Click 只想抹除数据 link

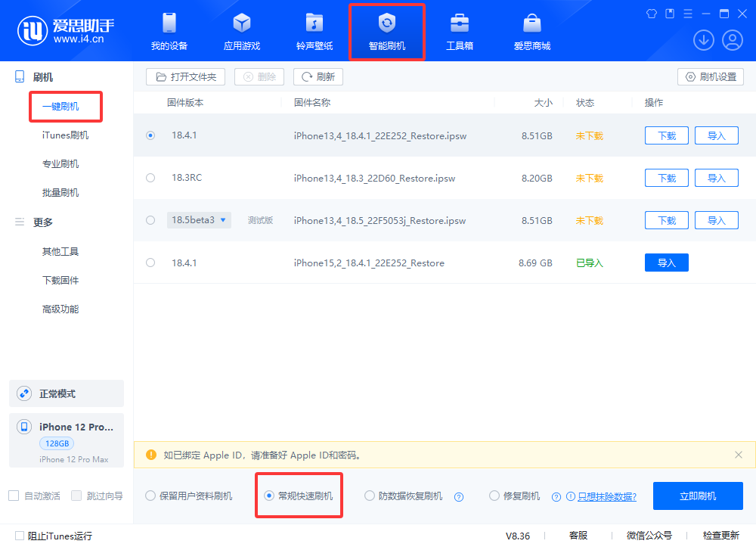click(607, 497)
